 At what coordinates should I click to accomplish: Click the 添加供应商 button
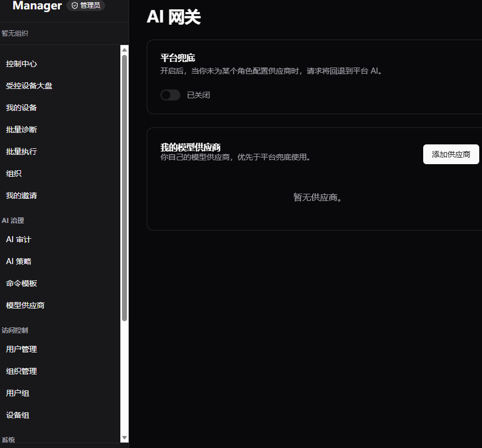tap(451, 154)
